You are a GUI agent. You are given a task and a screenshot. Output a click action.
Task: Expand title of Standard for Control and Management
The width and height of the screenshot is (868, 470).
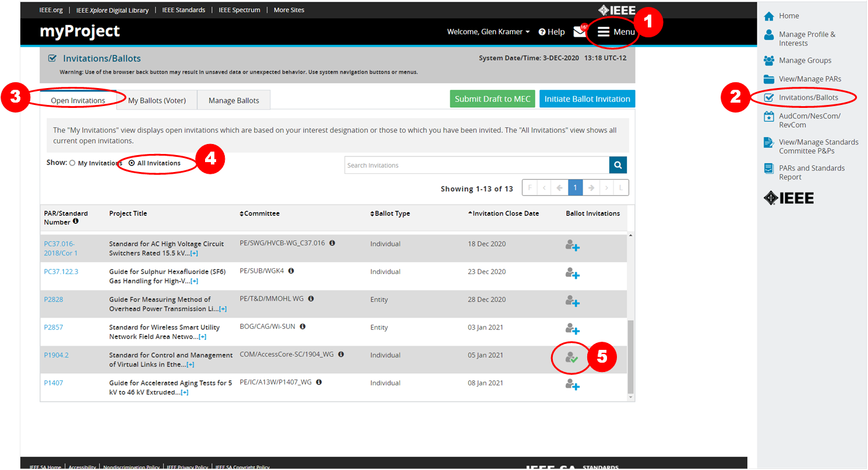(x=190, y=364)
